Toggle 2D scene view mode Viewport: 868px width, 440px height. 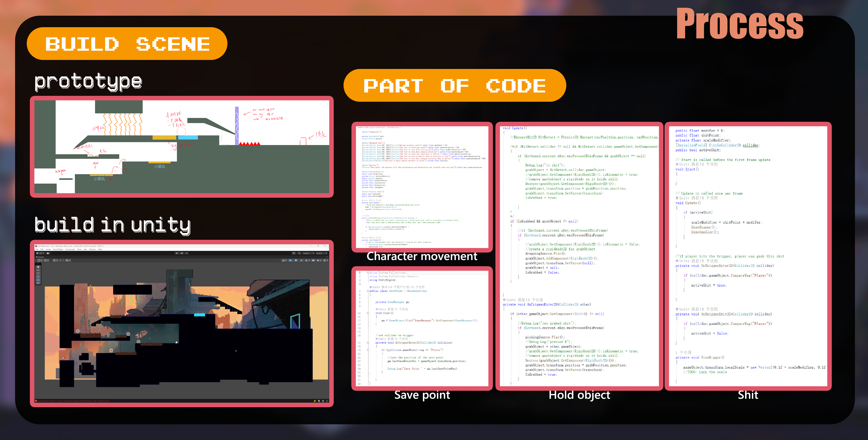click(x=291, y=261)
